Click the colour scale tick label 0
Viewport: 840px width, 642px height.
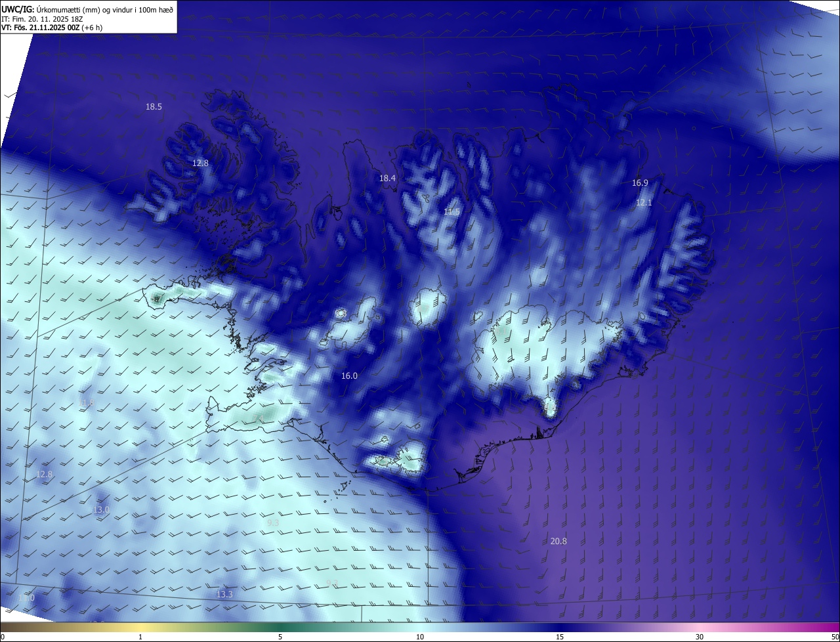pyautogui.click(x=2, y=637)
